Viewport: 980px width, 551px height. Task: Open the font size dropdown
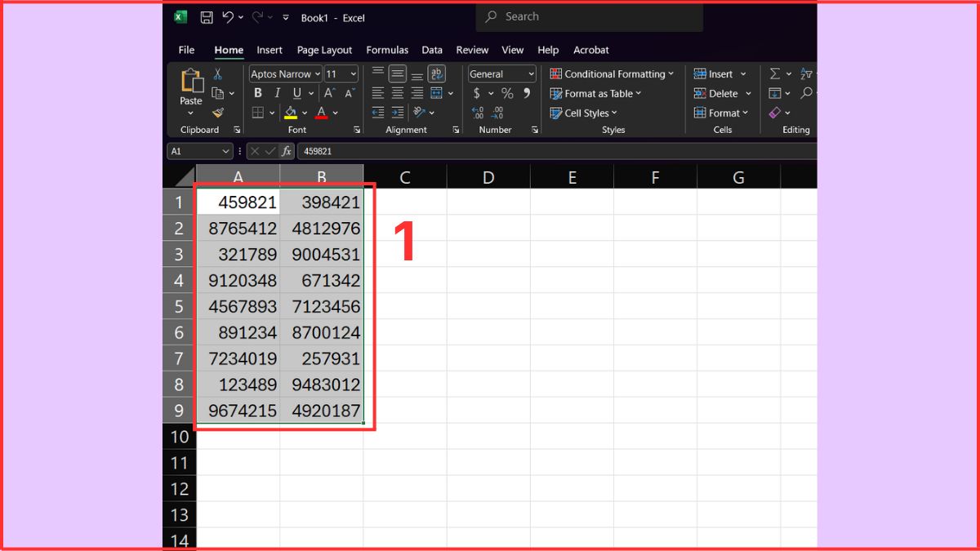click(x=353, y=73)
